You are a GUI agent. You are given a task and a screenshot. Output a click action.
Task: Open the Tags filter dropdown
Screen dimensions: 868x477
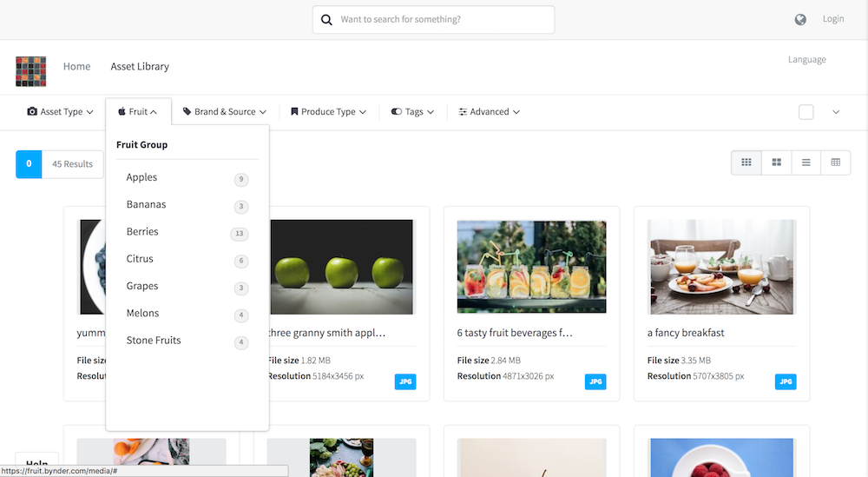[x=412, y=112]
